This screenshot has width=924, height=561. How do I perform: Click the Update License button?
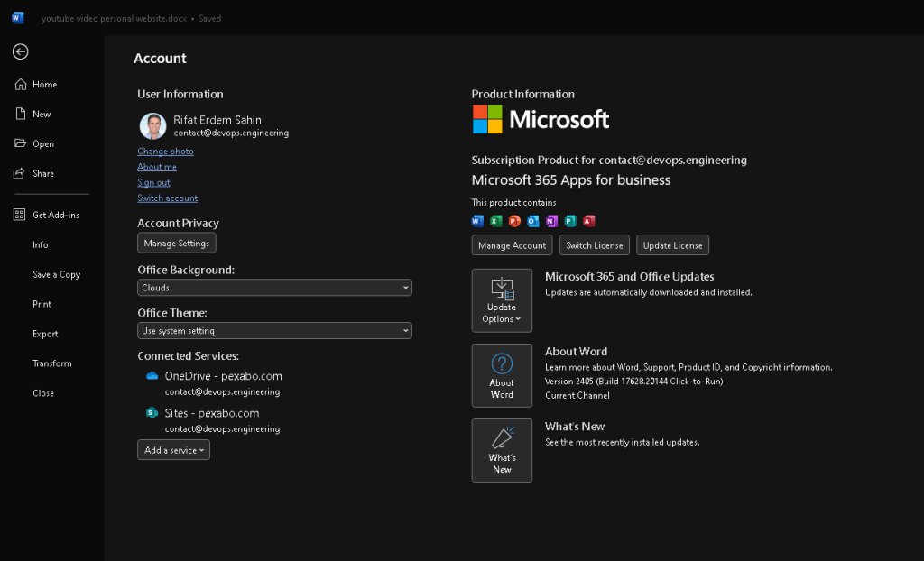click(672, 245)
